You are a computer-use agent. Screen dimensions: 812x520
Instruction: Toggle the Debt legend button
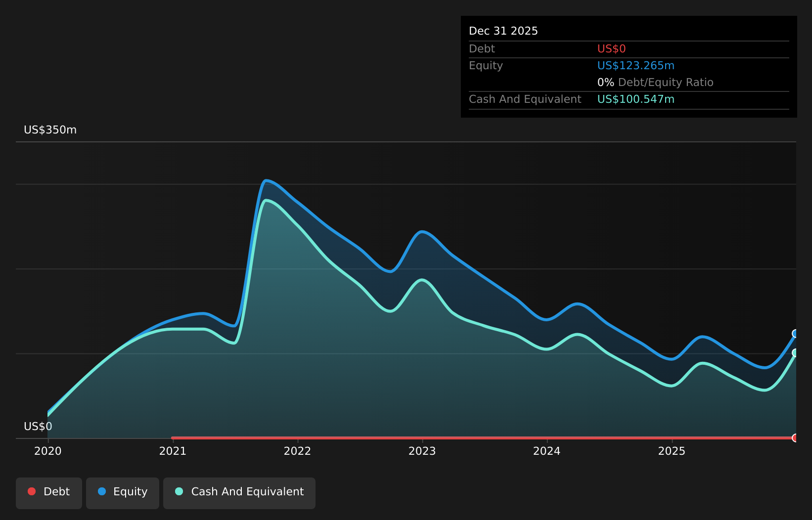(49, 493)
